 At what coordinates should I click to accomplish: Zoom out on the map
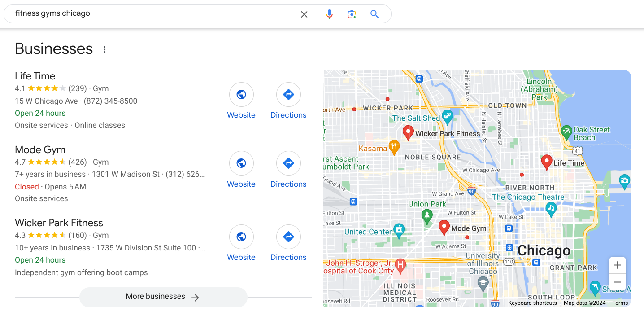tap(618, 282)
